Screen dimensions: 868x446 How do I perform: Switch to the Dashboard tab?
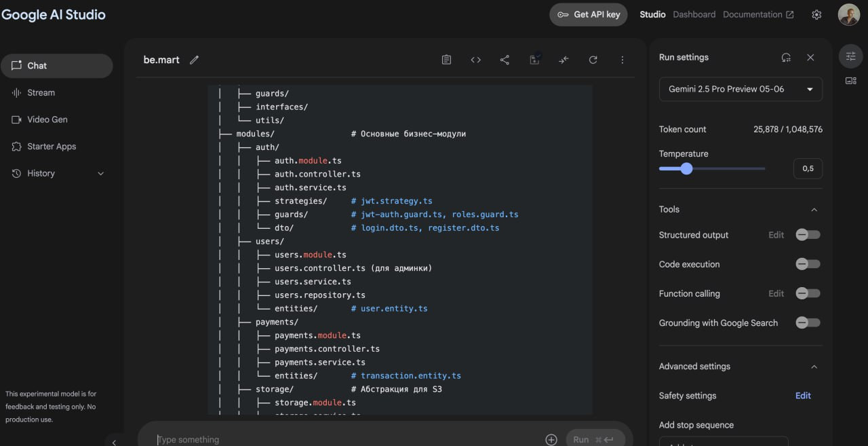click(x=694, y=14)
